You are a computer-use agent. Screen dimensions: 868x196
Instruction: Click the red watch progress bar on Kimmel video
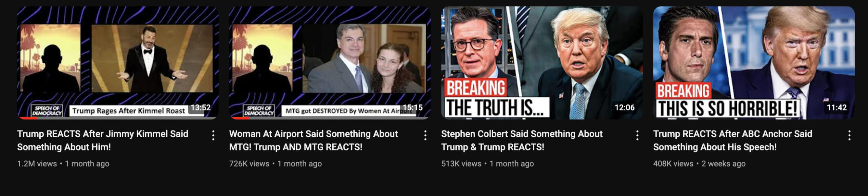tap(28, 118)
